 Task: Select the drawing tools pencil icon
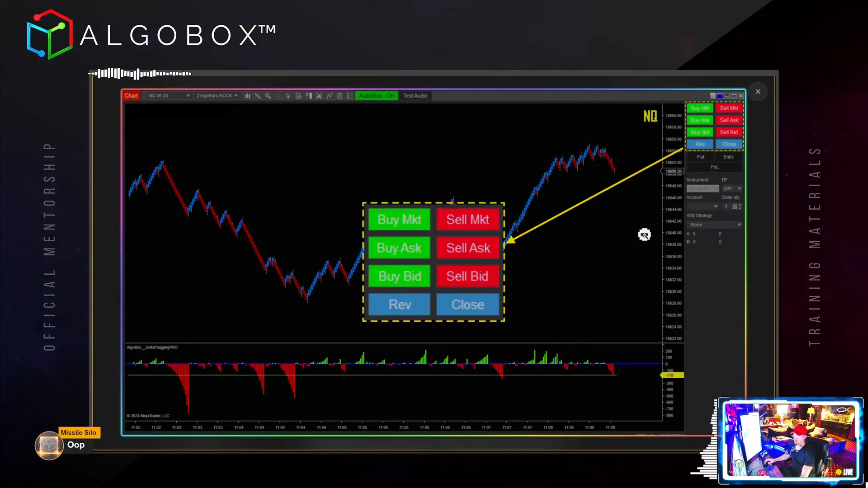click(258, 96)
